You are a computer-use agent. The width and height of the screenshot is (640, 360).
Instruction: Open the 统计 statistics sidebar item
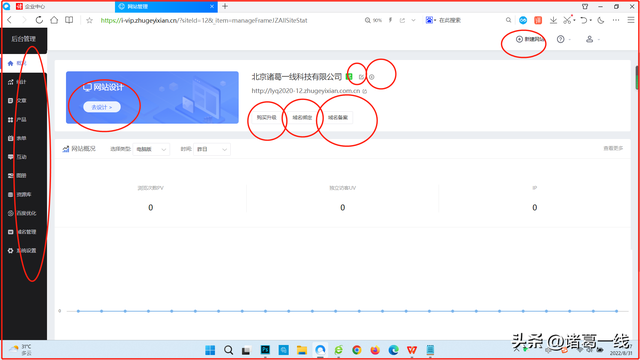(x=23, y=82)
